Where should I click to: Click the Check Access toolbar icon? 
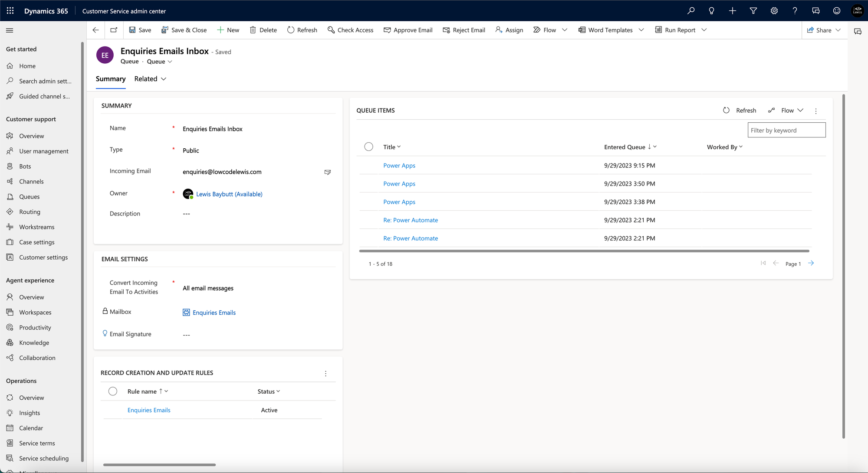click(331, 30)
